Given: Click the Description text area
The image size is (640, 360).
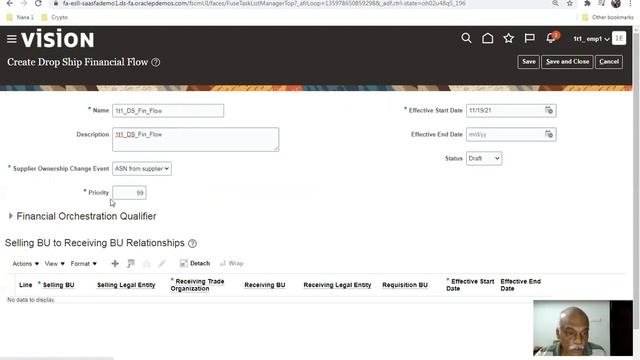Looking at the screenshot, I should tap(196, 139).
